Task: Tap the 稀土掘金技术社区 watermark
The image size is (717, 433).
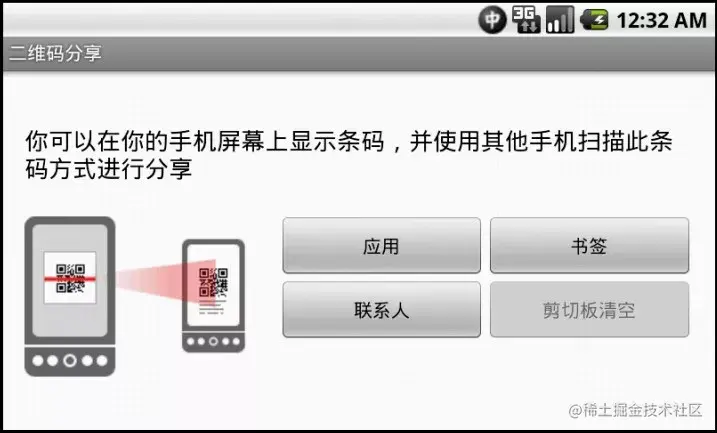Action: [x=635, y=410]
